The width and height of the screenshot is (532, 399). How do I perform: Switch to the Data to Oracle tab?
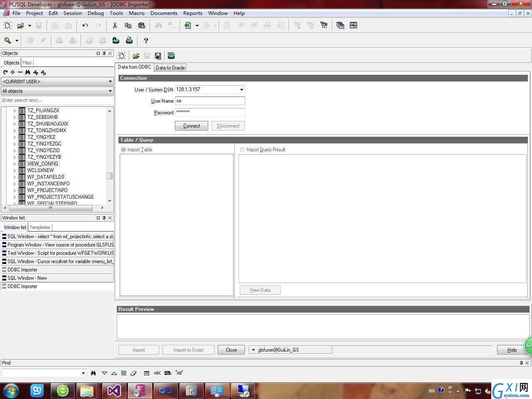click(170, 68)
